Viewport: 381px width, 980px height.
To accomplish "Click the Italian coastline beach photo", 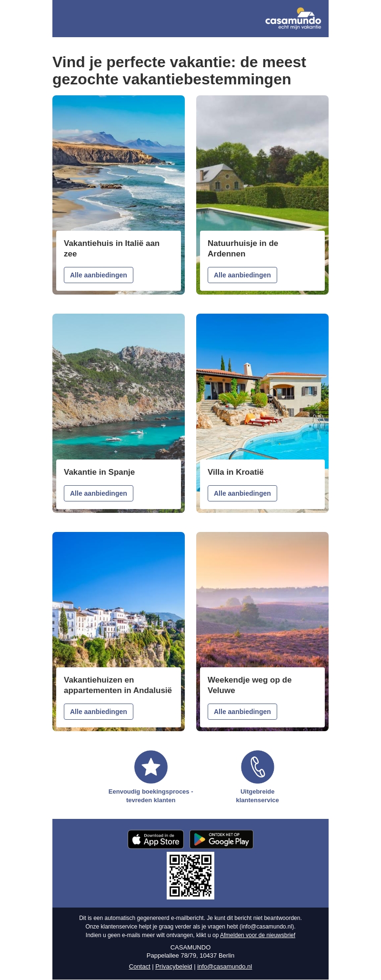I will pos(119,163).
